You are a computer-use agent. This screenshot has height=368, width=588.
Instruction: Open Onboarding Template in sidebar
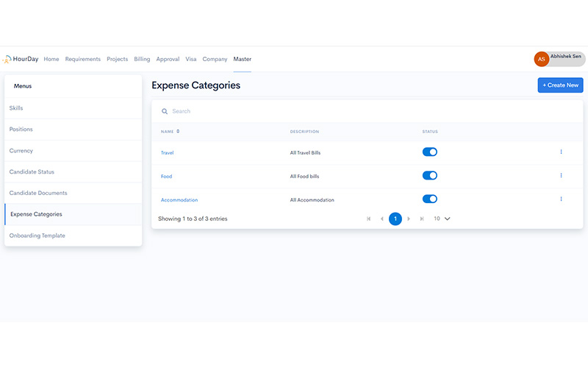pyautogui.click(x=37, y=236)
